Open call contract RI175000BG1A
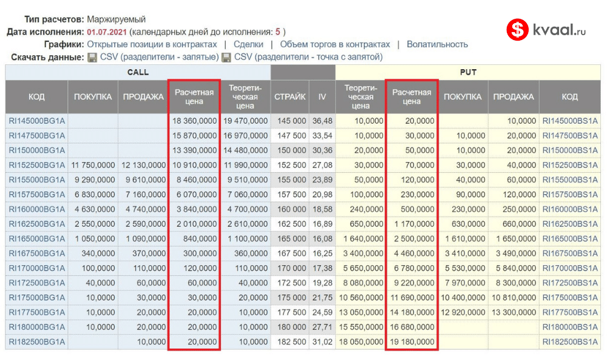Image resolution: width=607 pixels, height=364 pixels. click(x=37, y=297)
